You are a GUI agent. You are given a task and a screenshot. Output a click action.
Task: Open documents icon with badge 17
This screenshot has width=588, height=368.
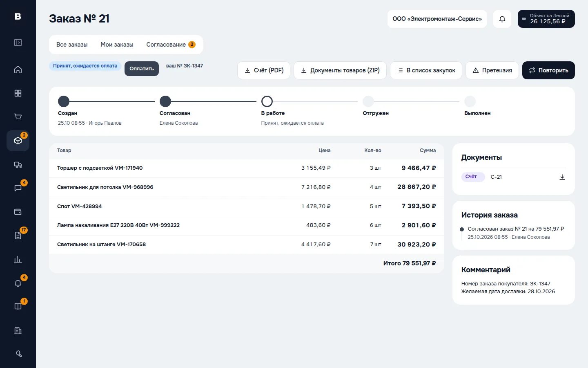[18, 236]
